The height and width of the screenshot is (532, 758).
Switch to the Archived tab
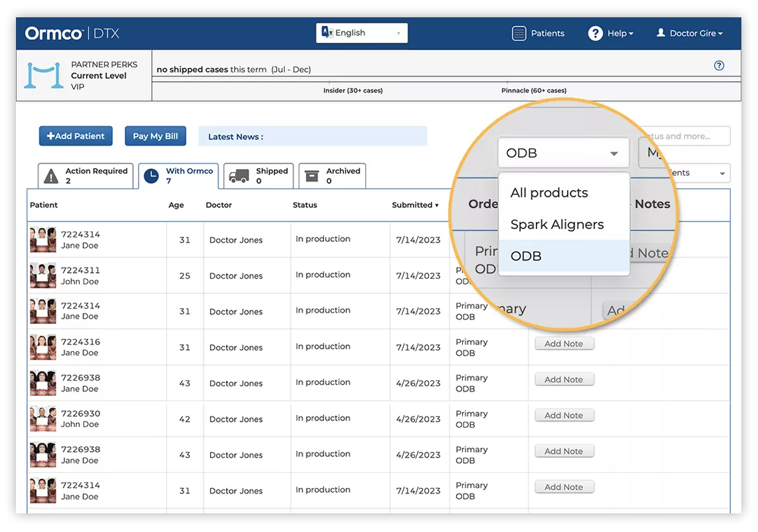coord(332,176)
